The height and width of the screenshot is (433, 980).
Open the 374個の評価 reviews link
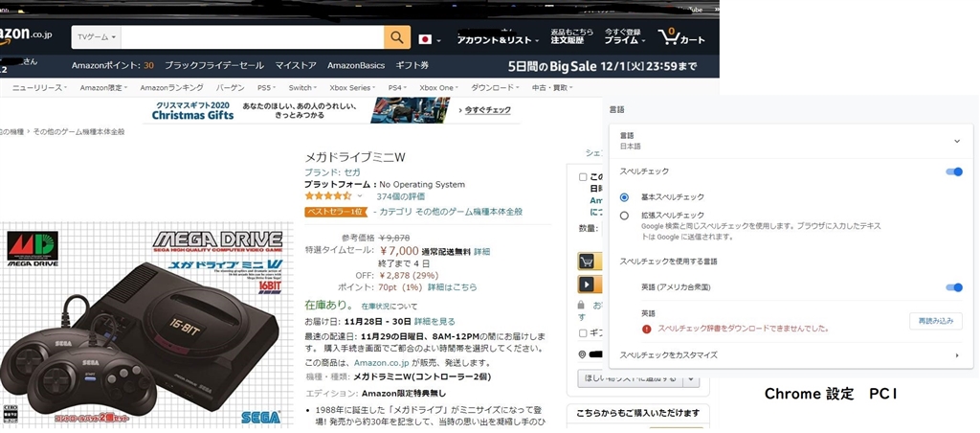tap(400, 196)
